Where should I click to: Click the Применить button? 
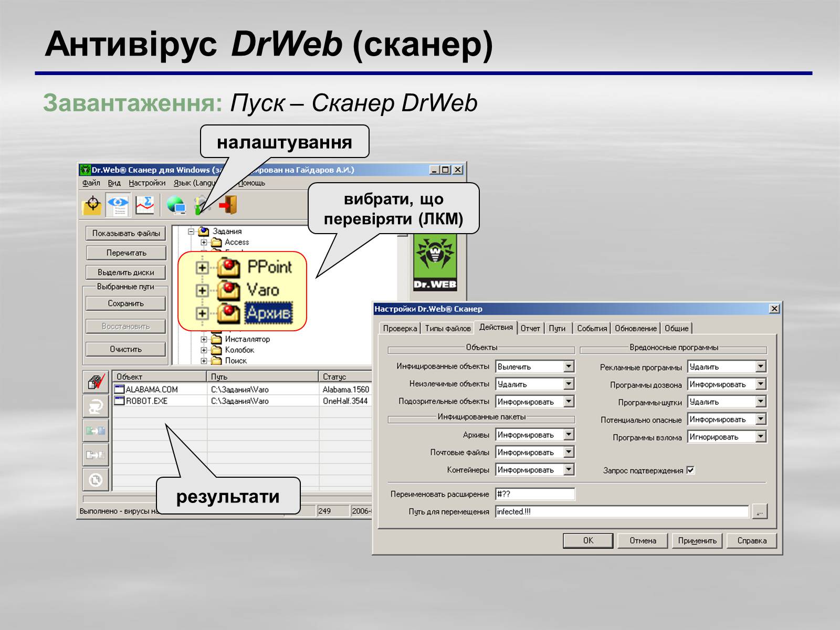click(697, 540)
